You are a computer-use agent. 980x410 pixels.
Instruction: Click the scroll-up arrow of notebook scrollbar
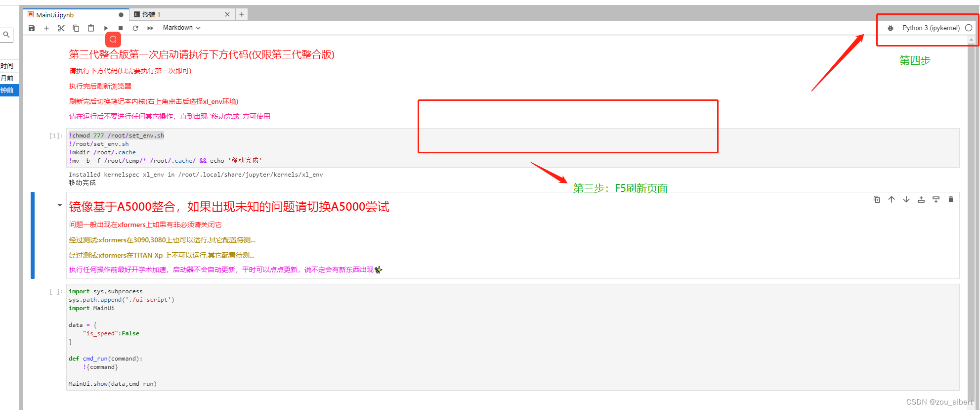point(971,40)
